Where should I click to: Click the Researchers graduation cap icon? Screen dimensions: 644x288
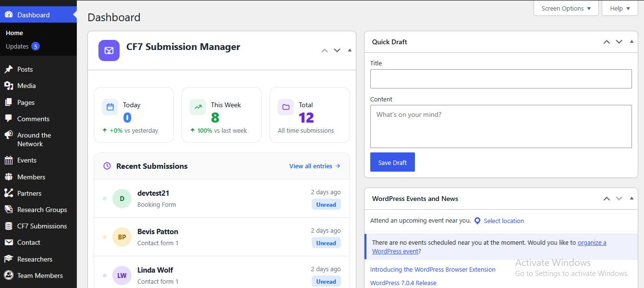click(x=9, y=259)
